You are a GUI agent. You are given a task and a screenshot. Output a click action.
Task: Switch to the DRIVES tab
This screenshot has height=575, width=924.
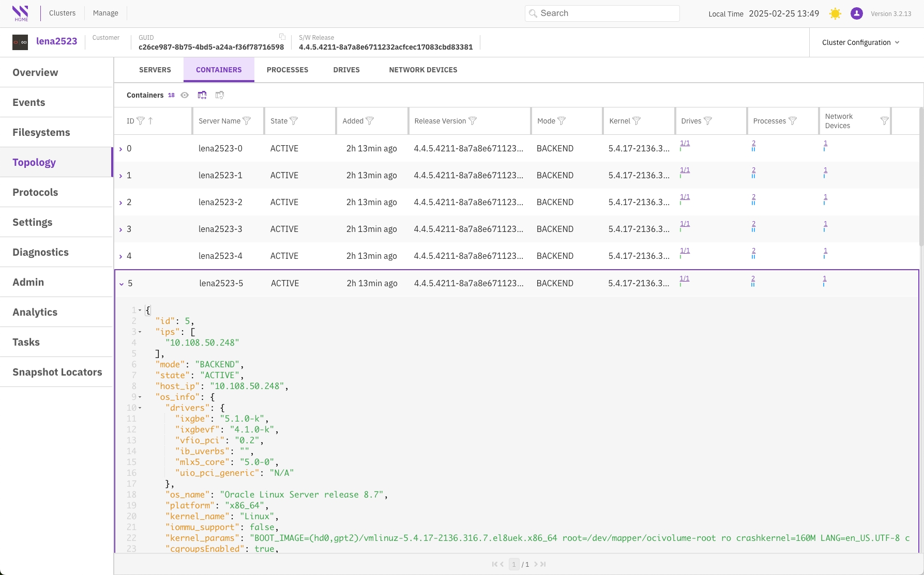346,70
